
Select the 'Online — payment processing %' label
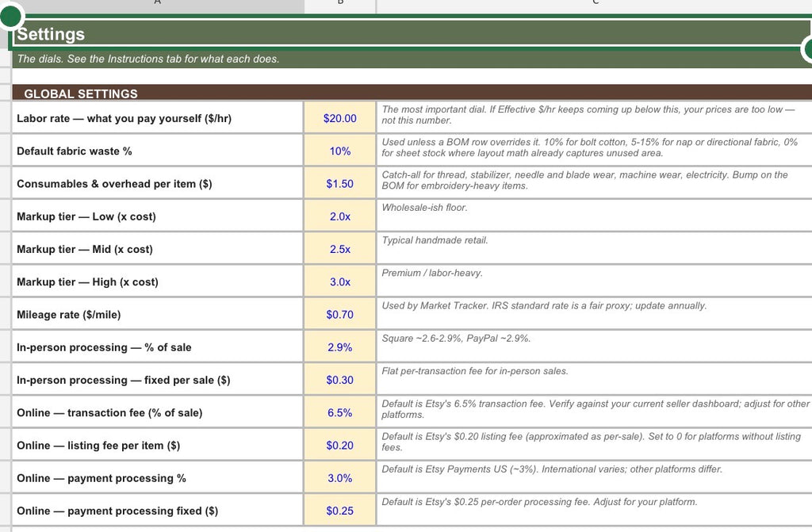158,477
